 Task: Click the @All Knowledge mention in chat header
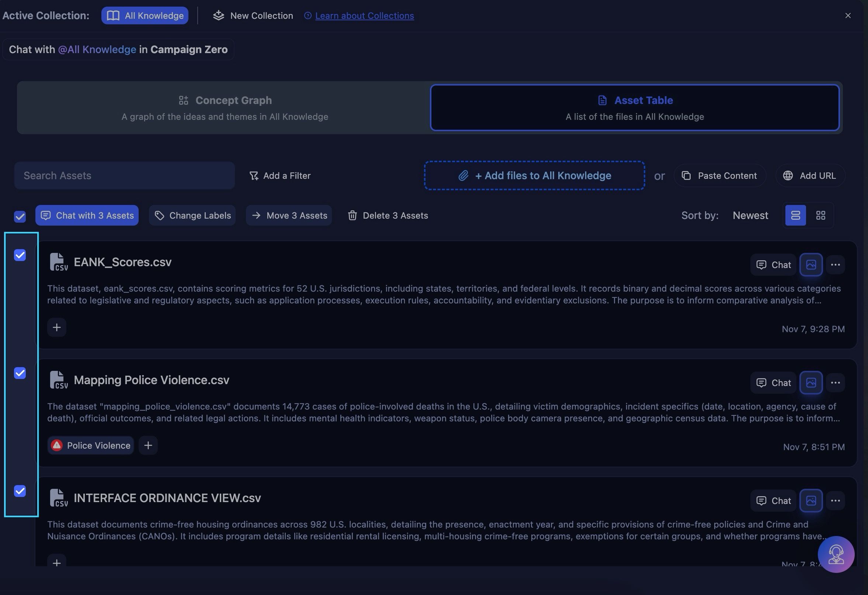(97, 49)
